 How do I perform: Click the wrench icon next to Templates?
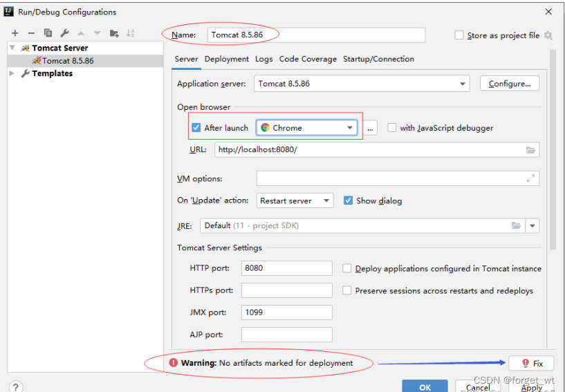pos(25,73)
